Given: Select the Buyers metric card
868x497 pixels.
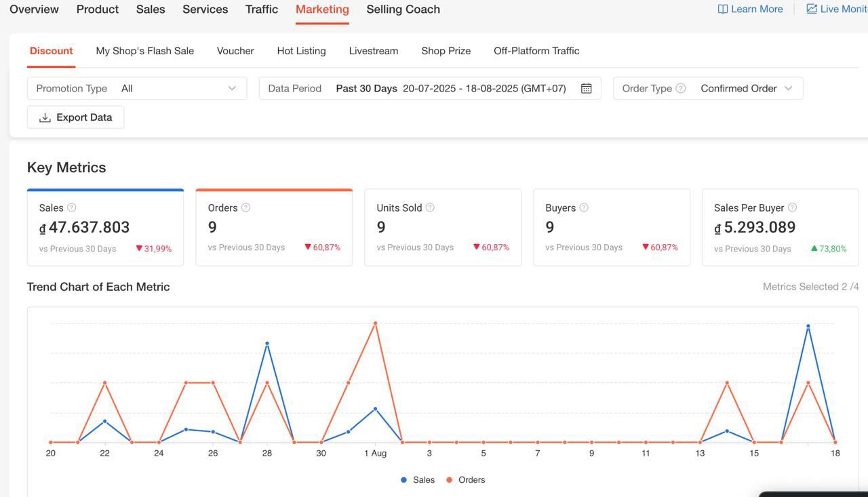Looking at the screenshot, I should coord(612,227).
